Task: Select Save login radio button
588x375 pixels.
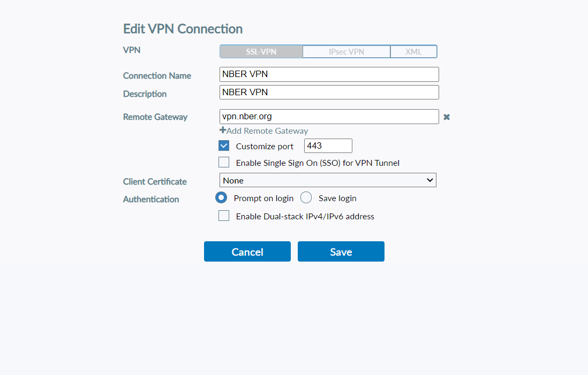Action: [x=306, y=197]
